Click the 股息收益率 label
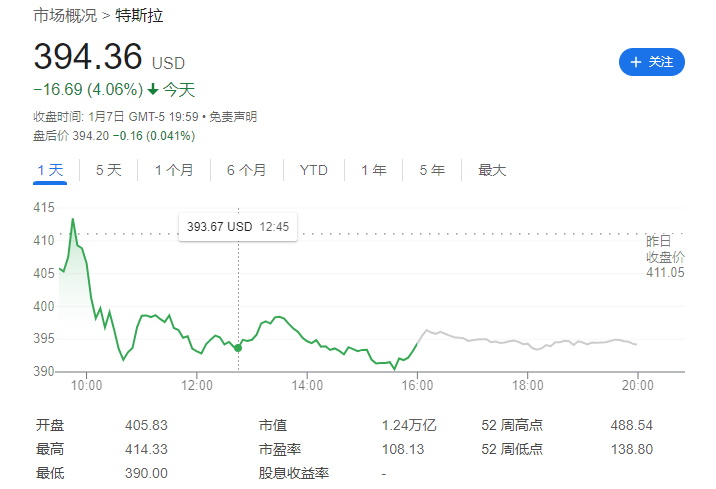 (294, 473)
